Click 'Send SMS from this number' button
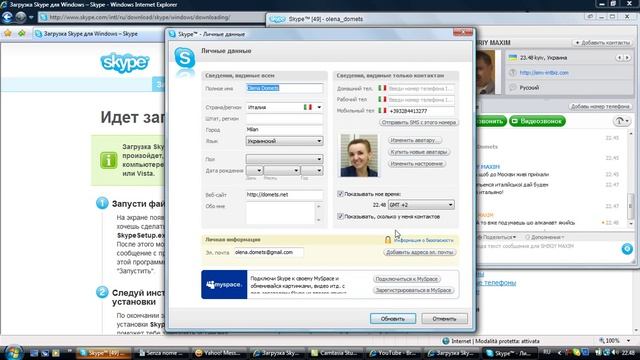This screenshot has width=640, height=360. (x=418, y=122)
